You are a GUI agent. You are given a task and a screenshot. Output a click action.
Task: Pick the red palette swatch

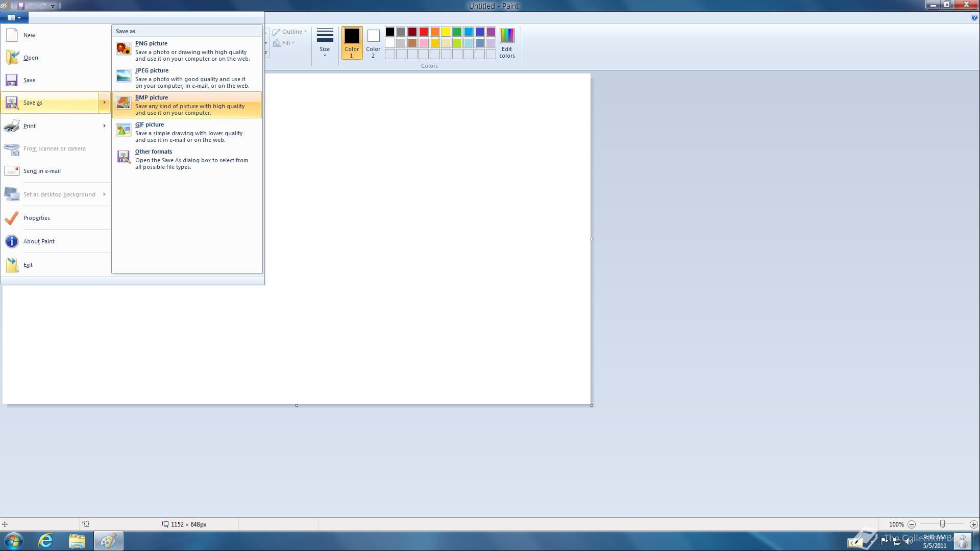coord(424,32)
